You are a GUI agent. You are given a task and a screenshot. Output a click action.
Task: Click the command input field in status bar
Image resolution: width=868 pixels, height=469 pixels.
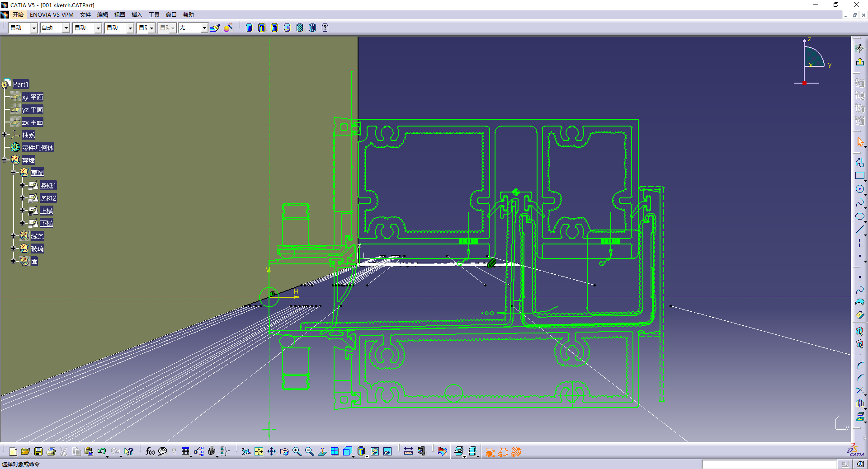(x=769, y=464)
